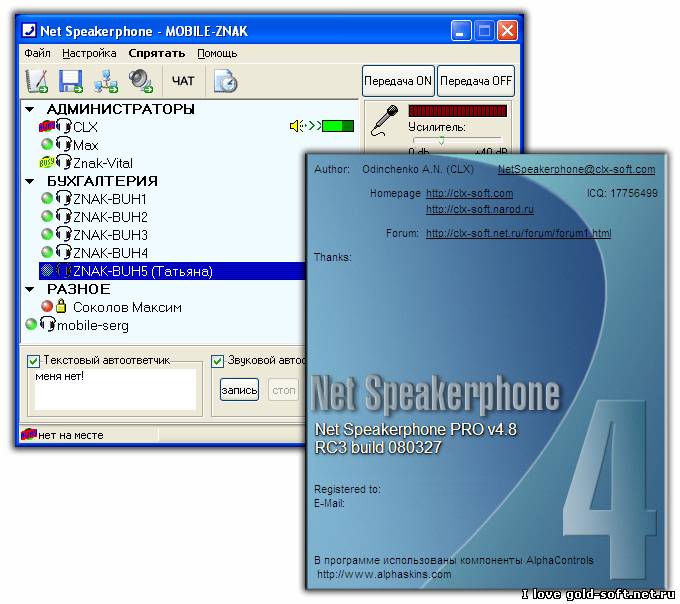This screenshot has width=680, height=604.
Task: Click the green status ball beside mobile-serg
Action: click(x=31, y=324)
